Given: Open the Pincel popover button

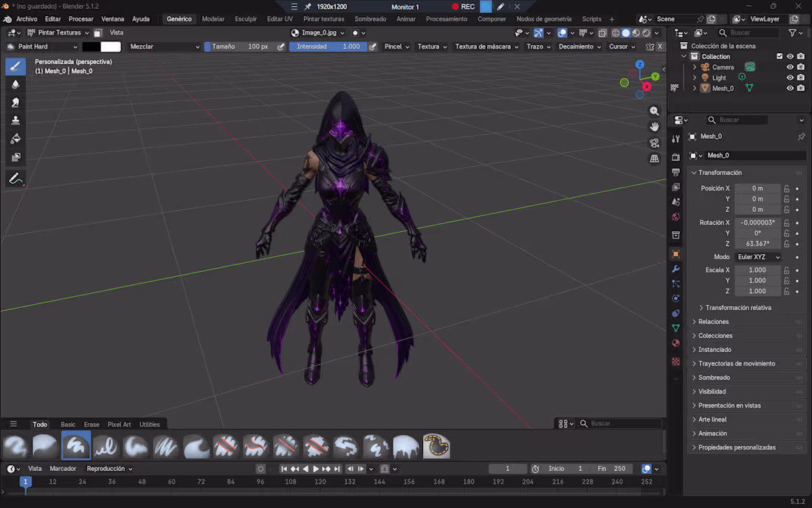Looking at the screenshot, I should coord(396,47).
